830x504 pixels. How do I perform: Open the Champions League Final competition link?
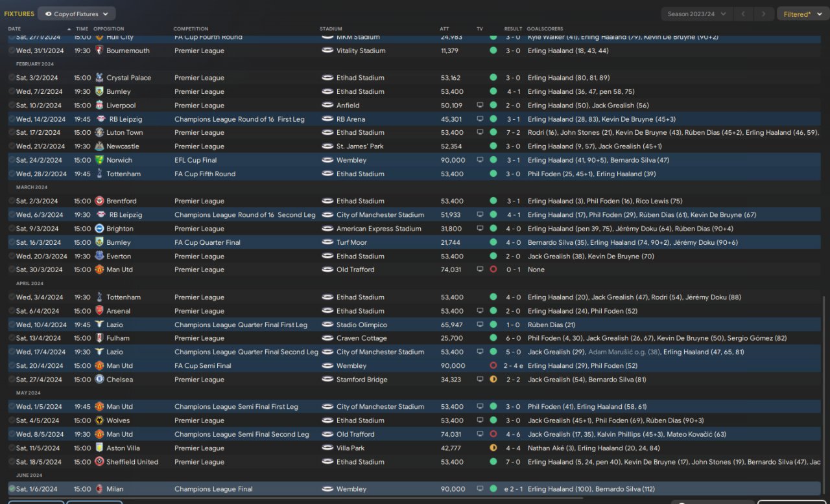(x=213, y=489)
